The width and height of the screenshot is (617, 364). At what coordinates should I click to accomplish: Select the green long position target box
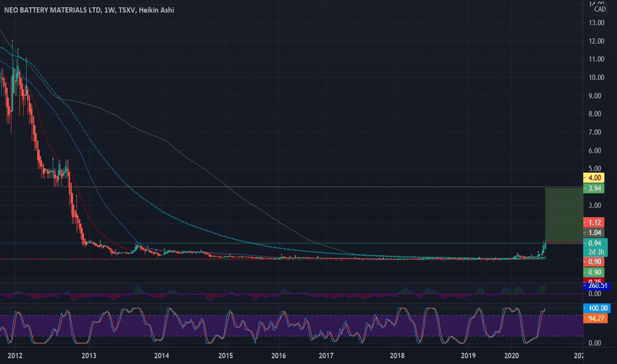coord(564,215)
